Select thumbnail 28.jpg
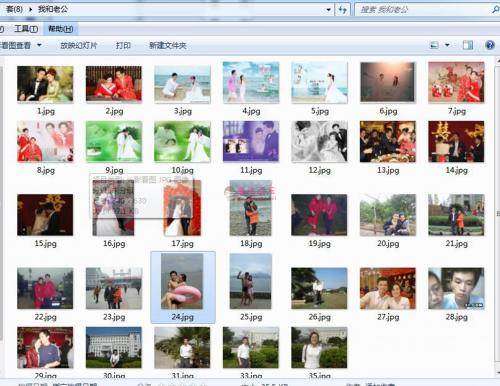The width and height of the screenshot is (500, 386). (456, 288)
